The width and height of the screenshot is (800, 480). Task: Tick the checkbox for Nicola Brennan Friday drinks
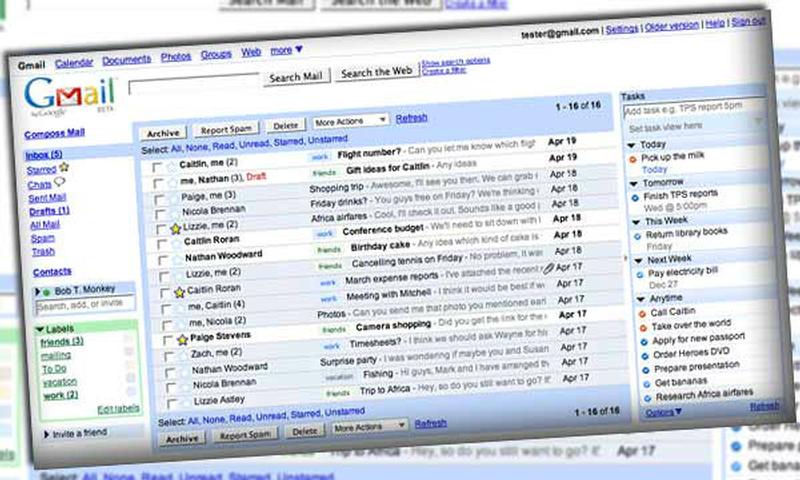pos(161,215)
